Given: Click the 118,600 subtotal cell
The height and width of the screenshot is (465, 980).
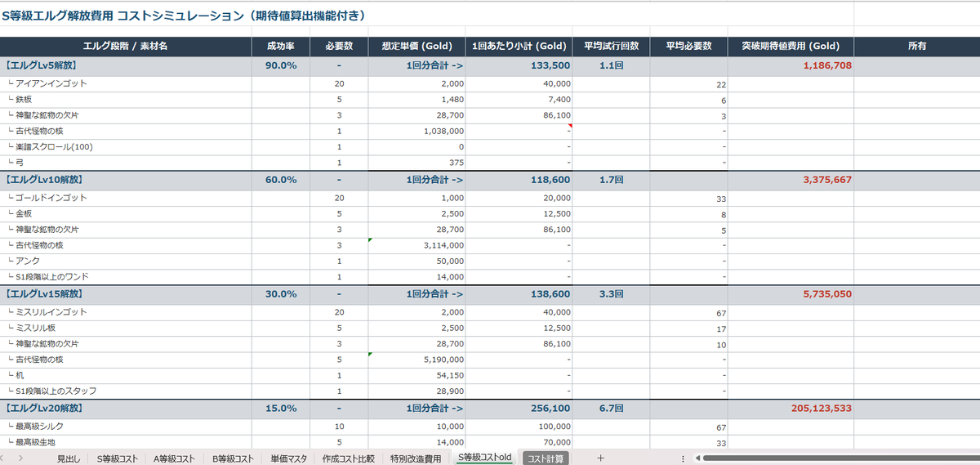Looking at the screenshot, I should pyautogui.click(x=519, y=180).
